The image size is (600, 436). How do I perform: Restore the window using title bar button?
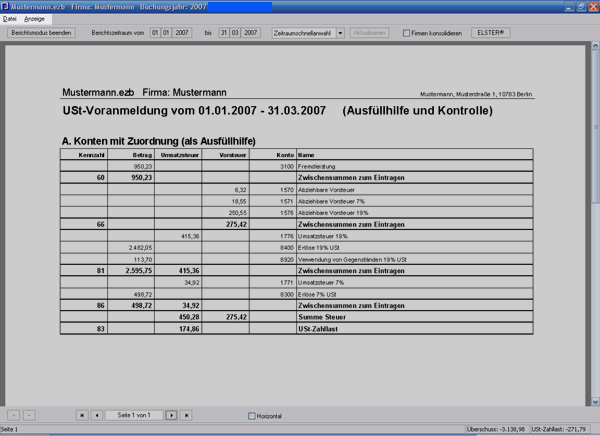pyautogui.click(x=581, y=7)
